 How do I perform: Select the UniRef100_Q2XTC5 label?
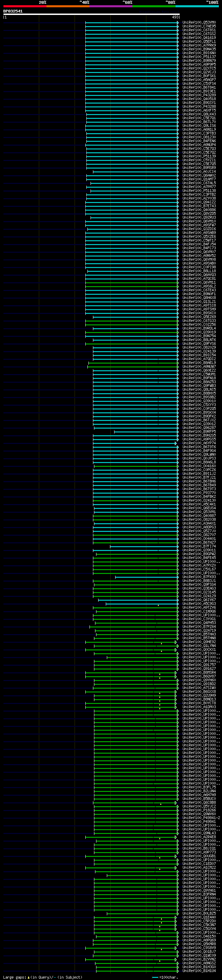point(199,68)
